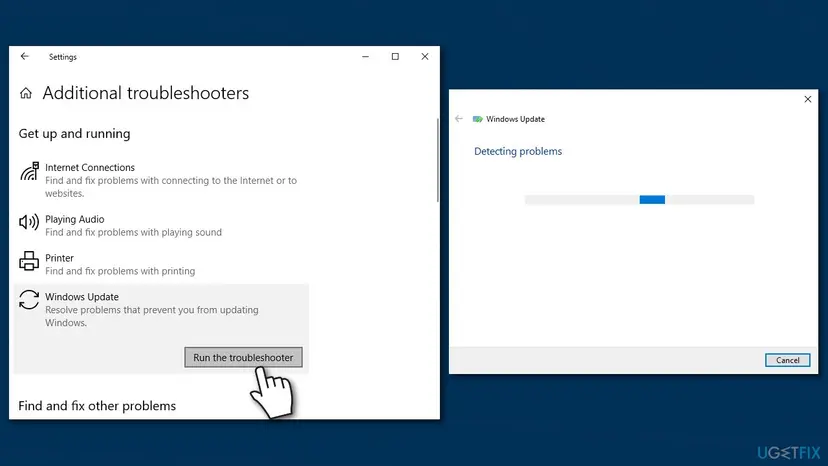Screen dimensions: 828x466
Task: Select the Windows Update entry title
Action: pos(82,296)
